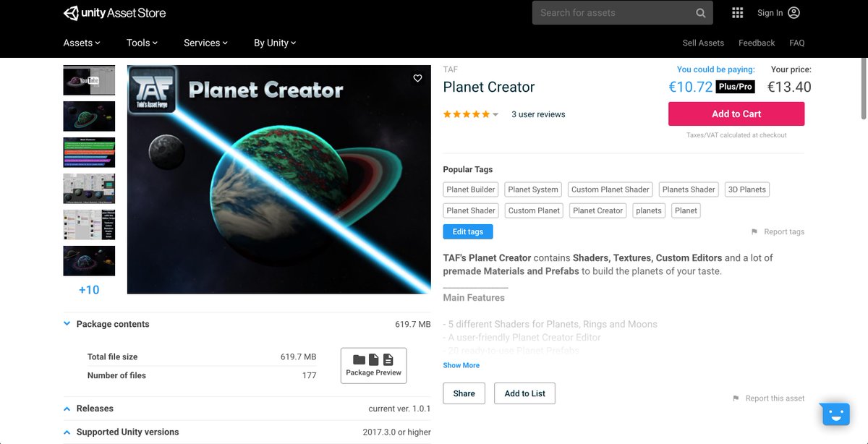Click the star rating icons
Image resolution: width=868 pixels, height=444 pixels.
pyautogui.click(x=467, y=114)
